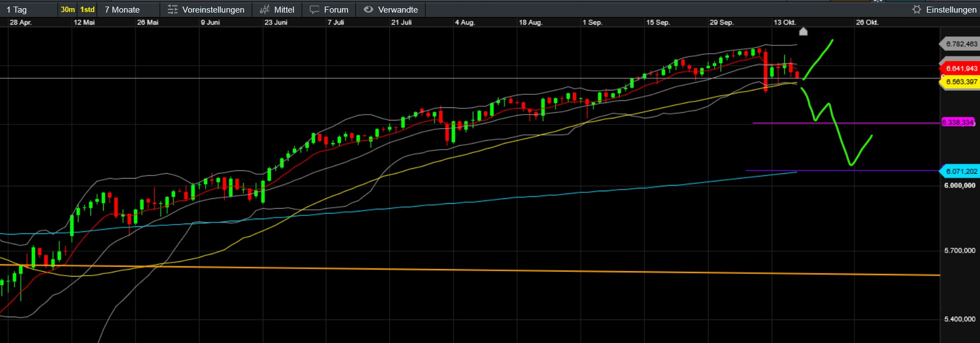Select the grey 6.782,463 price tag
Viewport: 980px width, 343px height.
pos(959,44)
